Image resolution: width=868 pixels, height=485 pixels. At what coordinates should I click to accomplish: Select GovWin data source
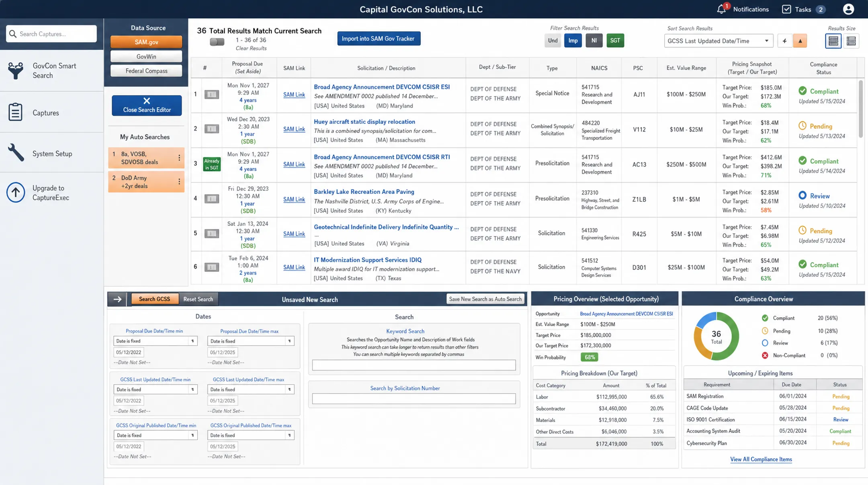[x=146, y=57]
